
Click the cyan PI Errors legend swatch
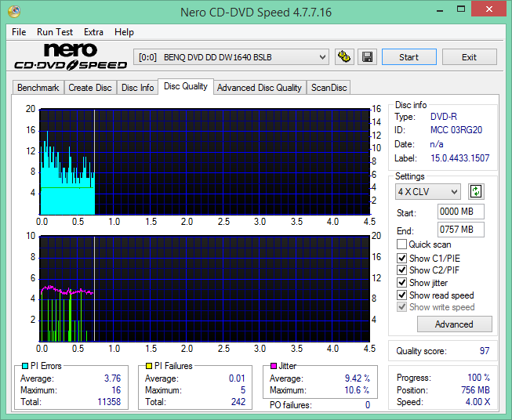click(x=25, y=366)
